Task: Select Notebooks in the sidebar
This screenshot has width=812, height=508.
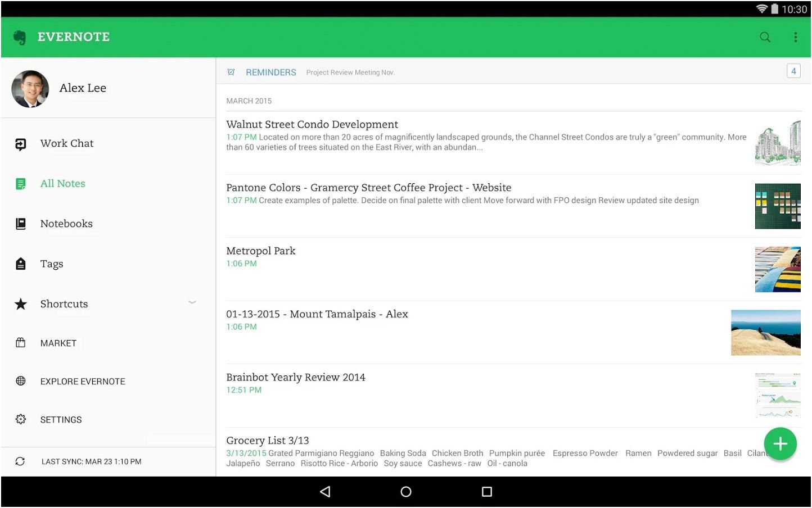Action: [66, 224]
